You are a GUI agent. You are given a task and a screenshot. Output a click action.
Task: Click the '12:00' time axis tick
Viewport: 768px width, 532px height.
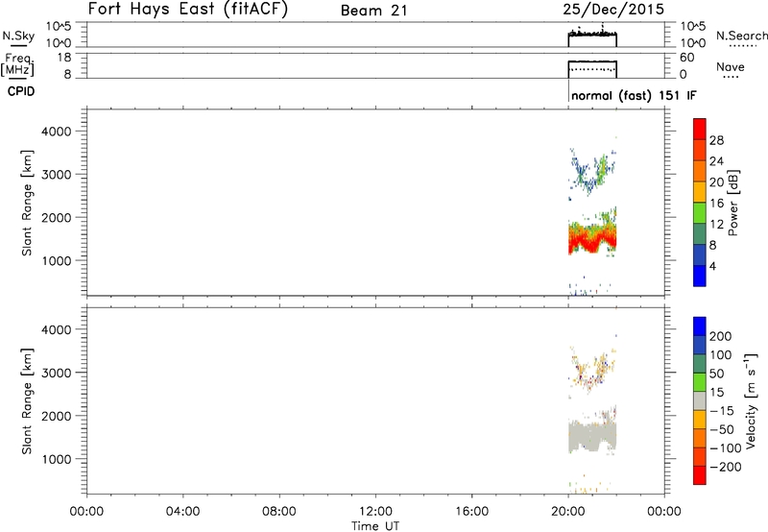pos(375,512)
